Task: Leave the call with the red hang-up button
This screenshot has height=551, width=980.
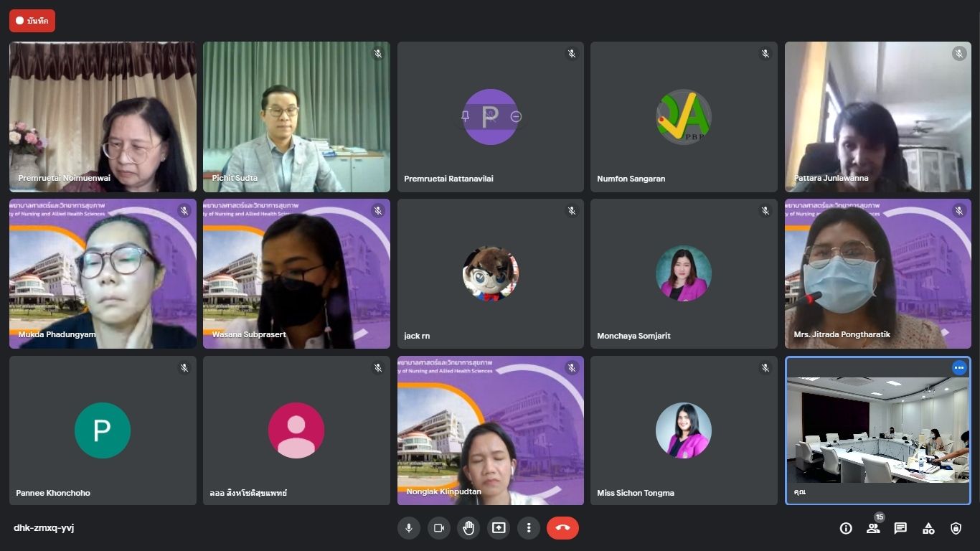Action: 562,528
